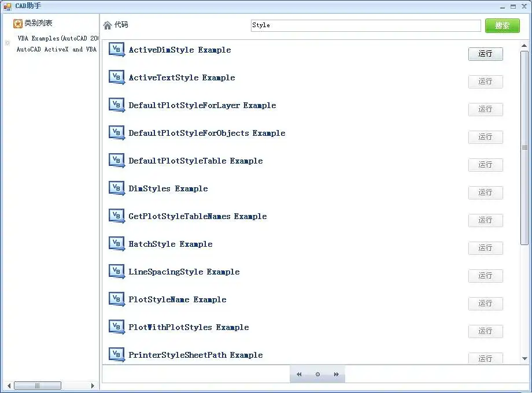Click the home icon beside 代码
This screenshot has height=393, width=532.
[x=108, y=25]
